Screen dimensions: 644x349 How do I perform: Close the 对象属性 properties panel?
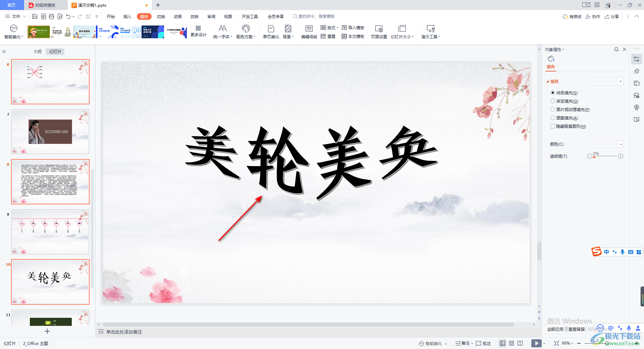(625, 49)
